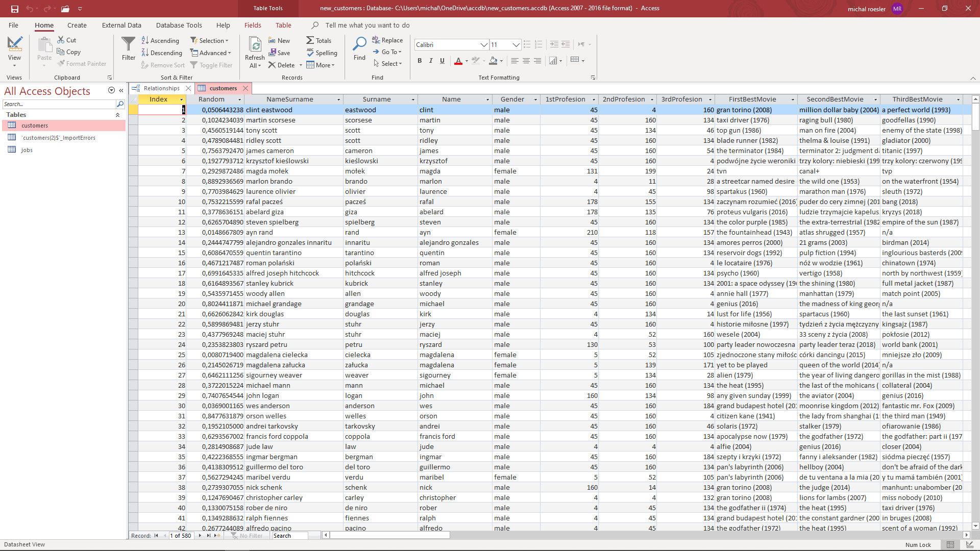The width and height of the screenshot is (980, 551).
Task: Toggle bold formatting
Action: point(420,61)
